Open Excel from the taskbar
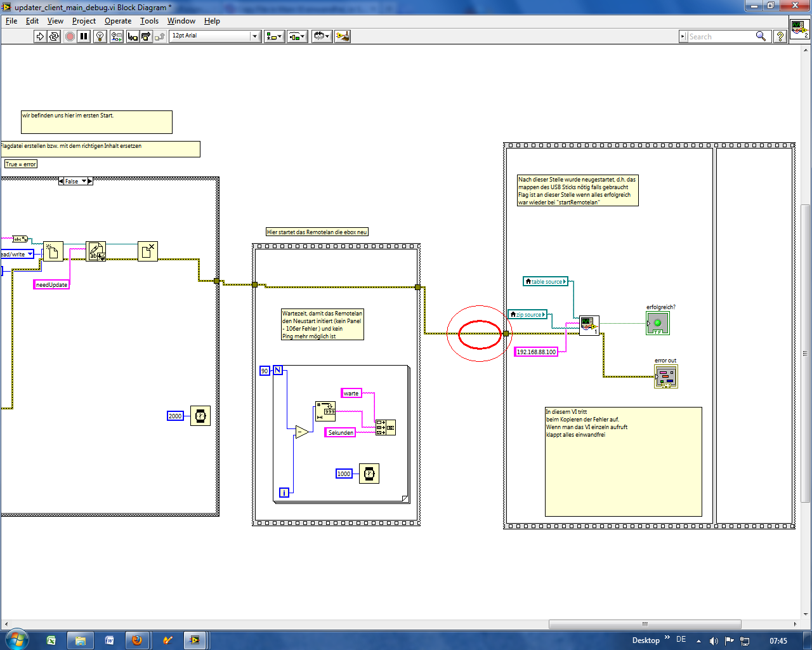Image resolution: width=812 pixels, height=650 pixels. pyautogui.click(x=51, y=640)
